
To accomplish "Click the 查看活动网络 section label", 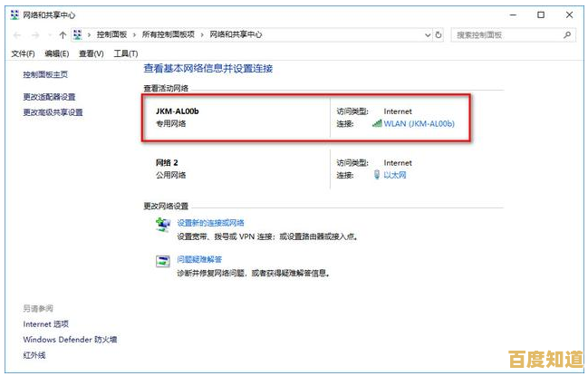I will 166,88.
